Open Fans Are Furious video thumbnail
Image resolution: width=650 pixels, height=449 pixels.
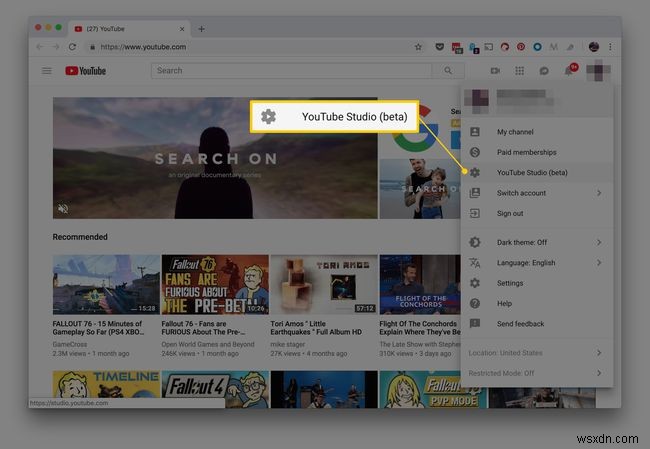tap(215, 284)
